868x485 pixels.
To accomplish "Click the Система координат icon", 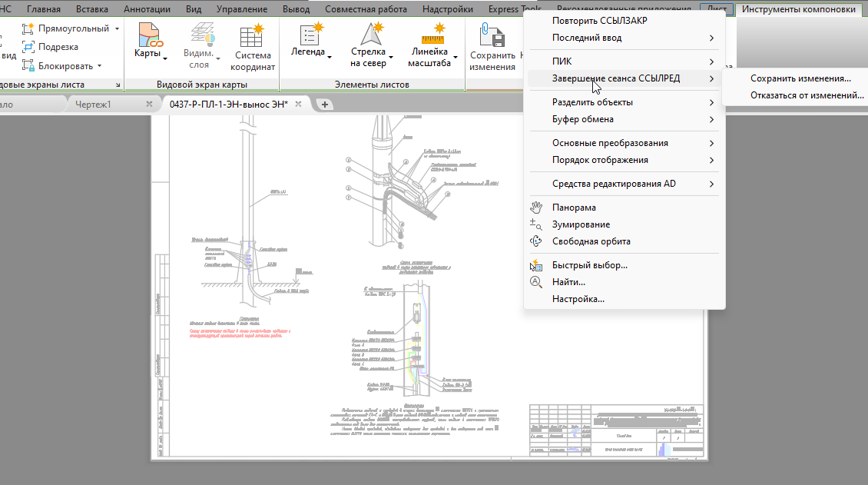I will (253, 37).
